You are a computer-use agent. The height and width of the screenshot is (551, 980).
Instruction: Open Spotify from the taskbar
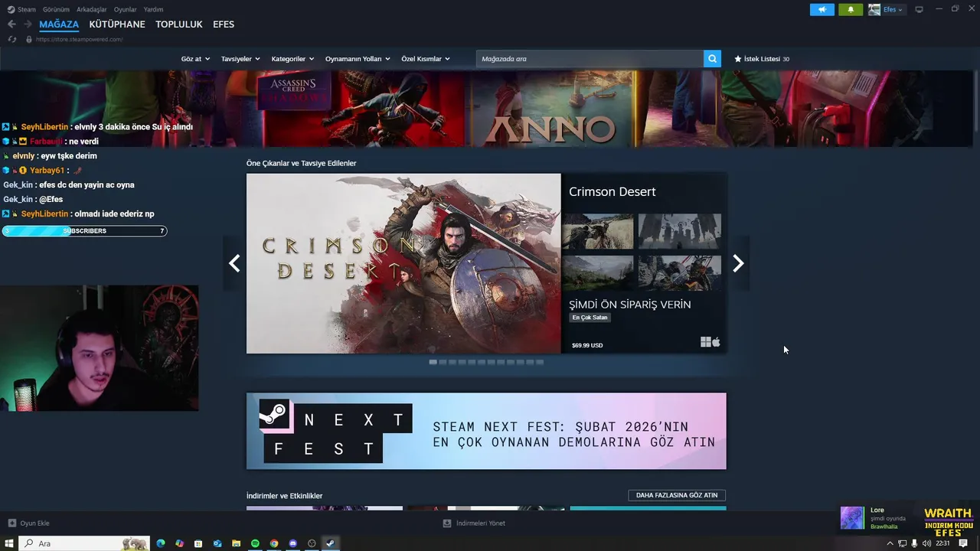coord(255,543)
